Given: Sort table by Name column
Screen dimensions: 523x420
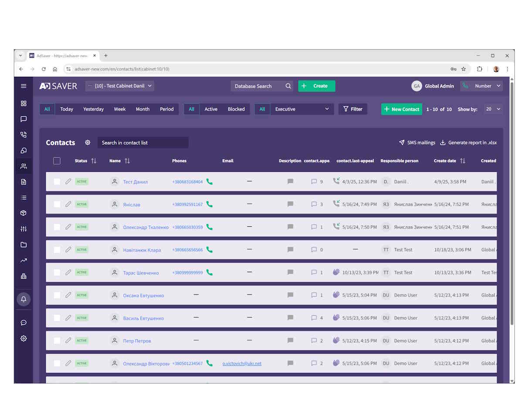Looking at the screenshot, I should [127, 161].
